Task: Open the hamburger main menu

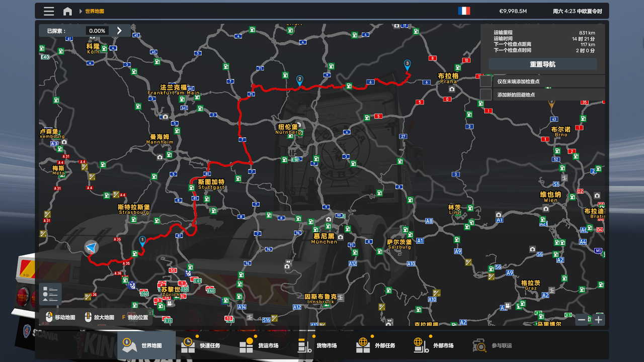Action: click(49, 11)
